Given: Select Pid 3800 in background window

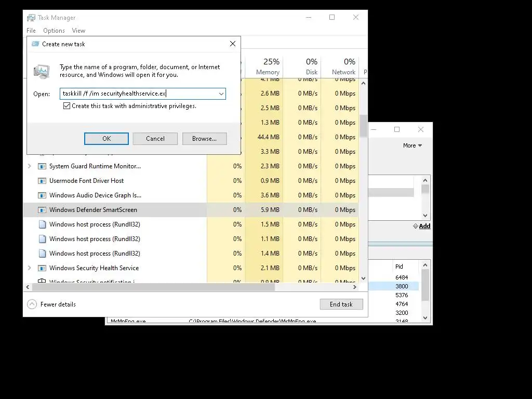Looking at the screenshot, I should 402,286.
